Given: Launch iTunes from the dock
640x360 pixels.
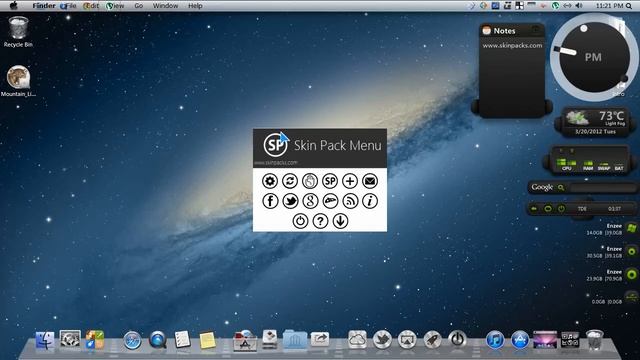Looking at the screenshot, I should (x=495, y=340).
